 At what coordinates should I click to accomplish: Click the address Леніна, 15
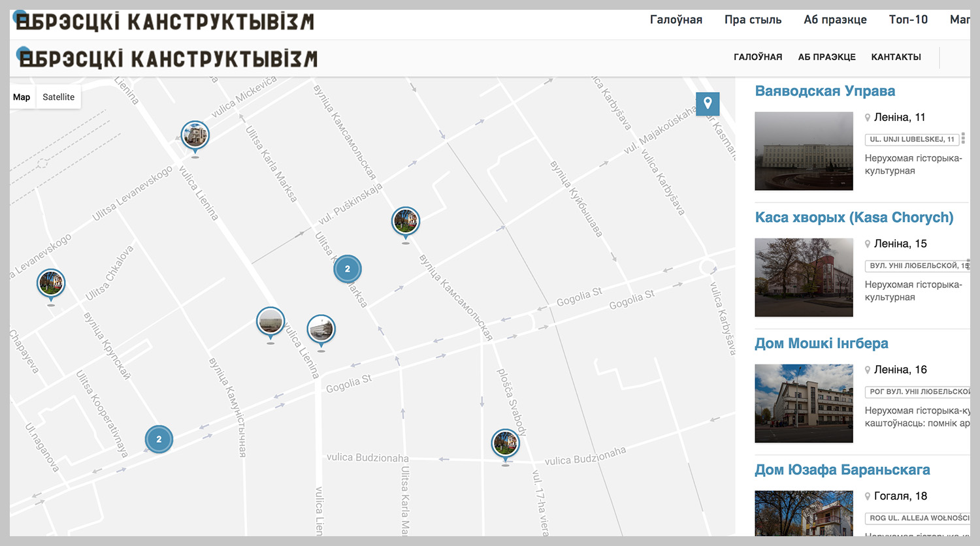click(x=900, y=244)
